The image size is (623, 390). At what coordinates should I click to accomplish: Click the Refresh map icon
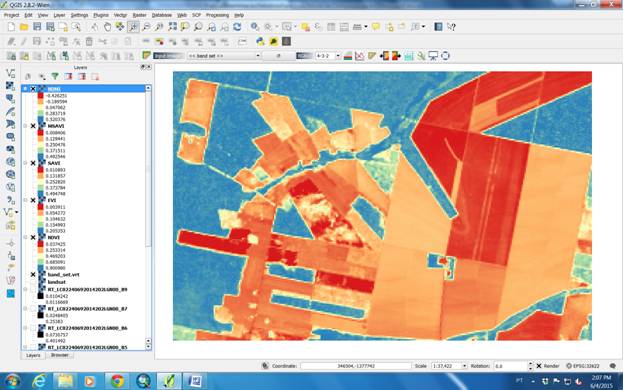coord(237,27)
